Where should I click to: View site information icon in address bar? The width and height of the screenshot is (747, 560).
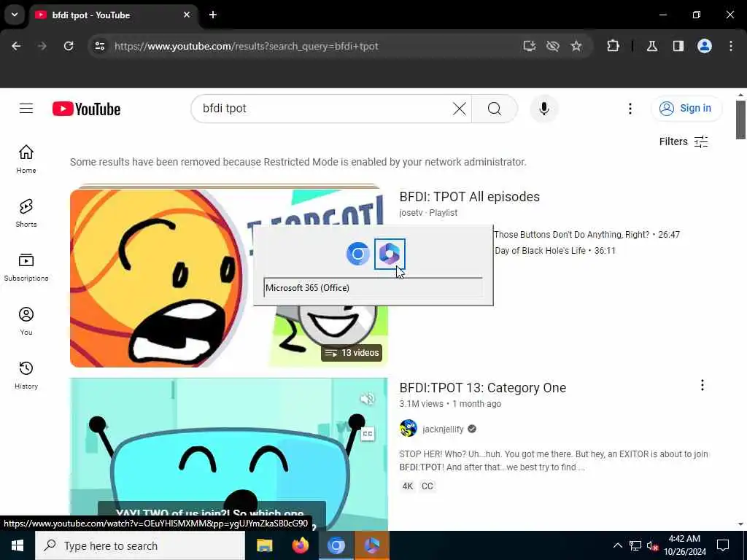pos(99,46)
